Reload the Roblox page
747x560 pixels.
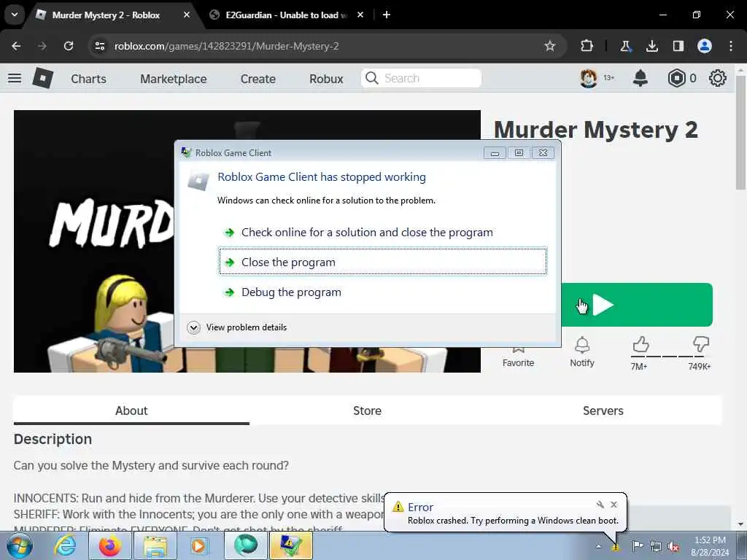coord(69,46)
